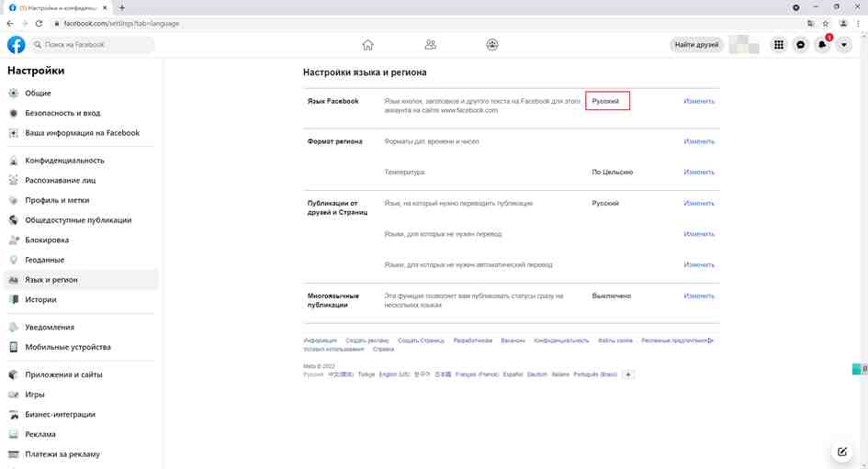Go to the Home feed icon

coord(367,45)
